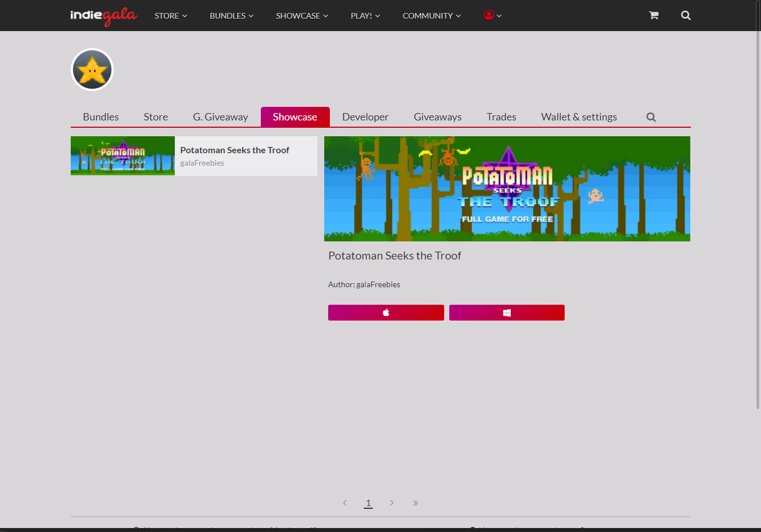Click the top navbar search icon
The height and width of the screenshot is (532, 761).
tap(686, 15)
